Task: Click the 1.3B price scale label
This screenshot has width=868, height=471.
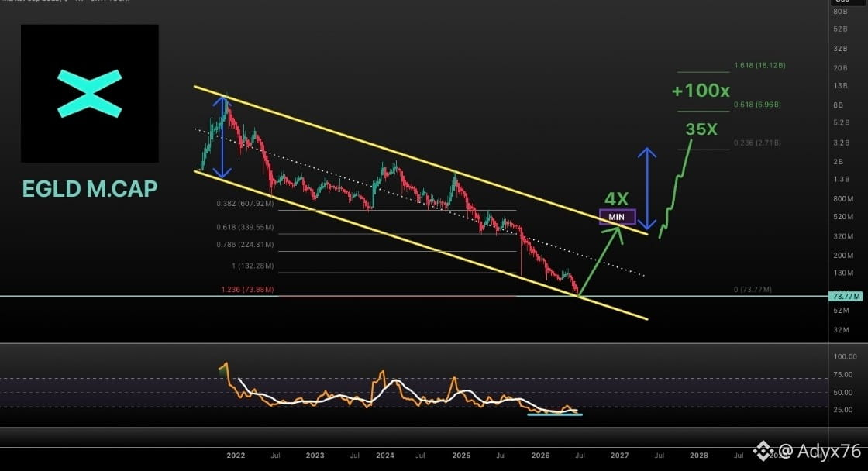Action: pos(841,179)
